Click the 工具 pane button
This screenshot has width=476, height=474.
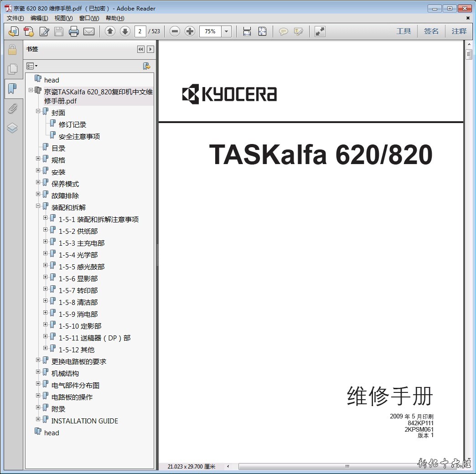[x=404, y=31]
